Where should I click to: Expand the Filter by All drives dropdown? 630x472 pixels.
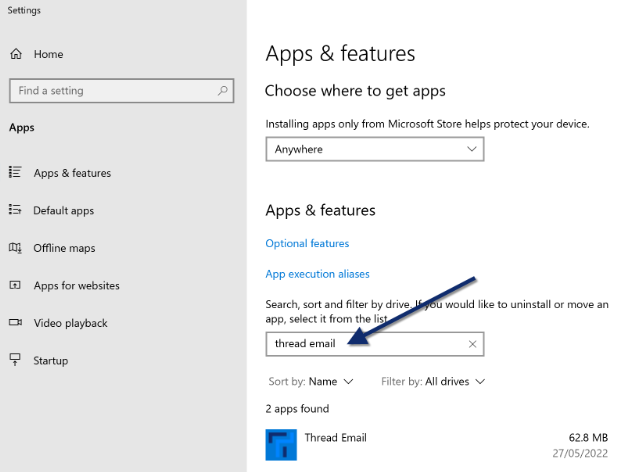pos(433,381)
